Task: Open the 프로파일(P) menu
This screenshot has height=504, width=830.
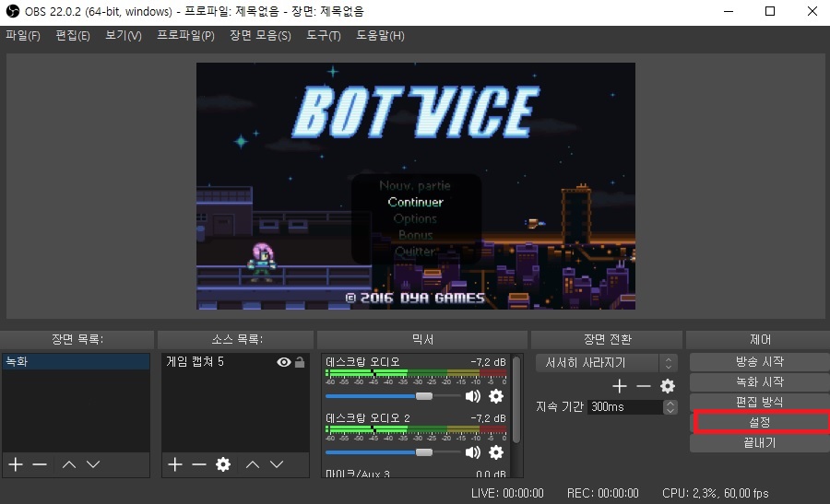Action: click(x=185, y=35)
